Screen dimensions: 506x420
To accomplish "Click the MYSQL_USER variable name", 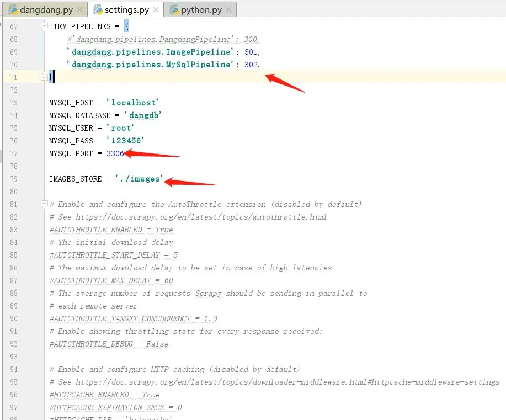I will (x=71, y=128).
